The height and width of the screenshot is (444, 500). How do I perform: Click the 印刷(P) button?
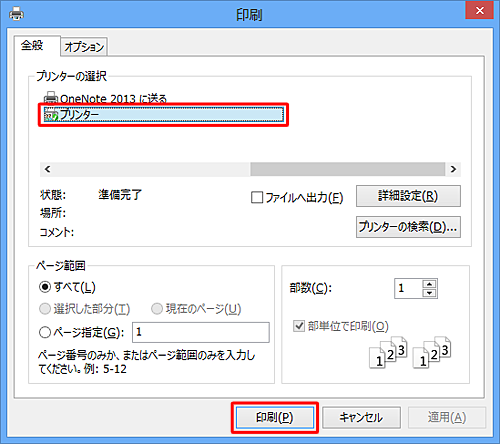pos(275,417)
